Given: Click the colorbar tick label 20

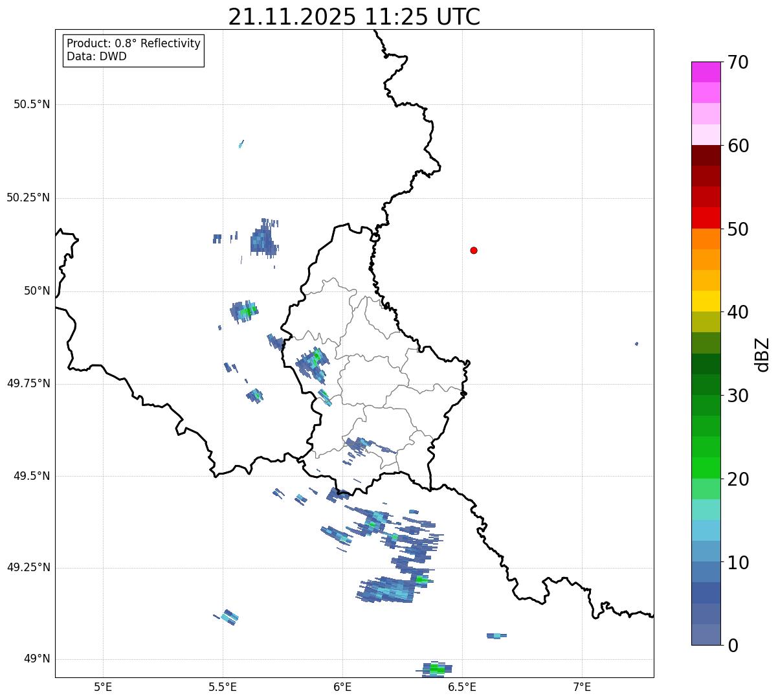Looking at the screenshot, I should pos(738,479).
